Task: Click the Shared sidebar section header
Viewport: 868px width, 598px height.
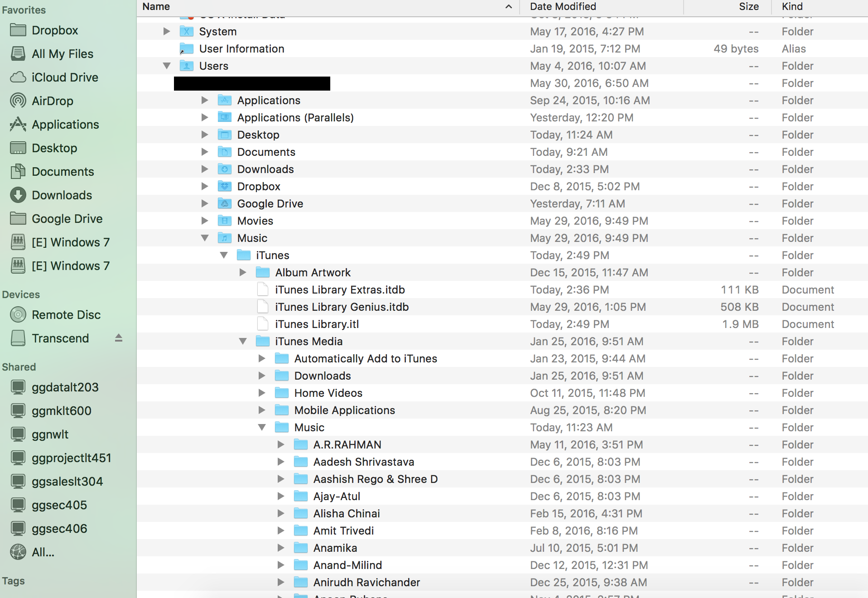Action: coord(19,367)
